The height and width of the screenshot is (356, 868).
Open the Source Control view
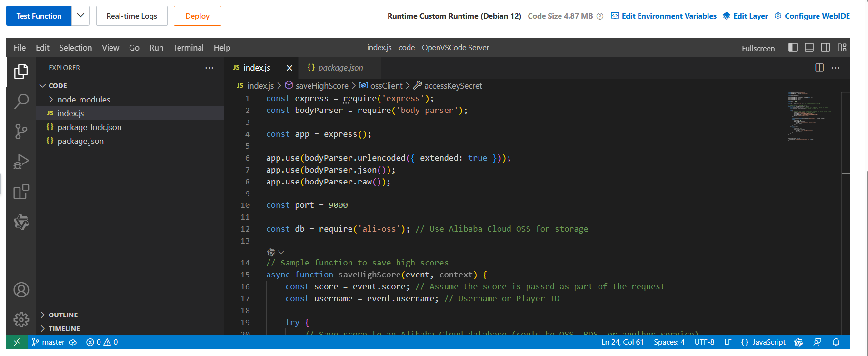(21, 132)
